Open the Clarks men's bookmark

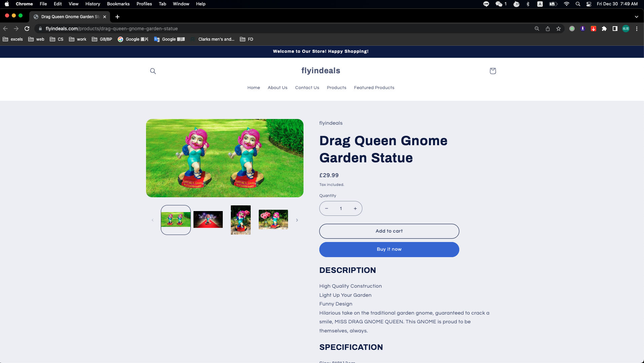[x=212, y=39]
